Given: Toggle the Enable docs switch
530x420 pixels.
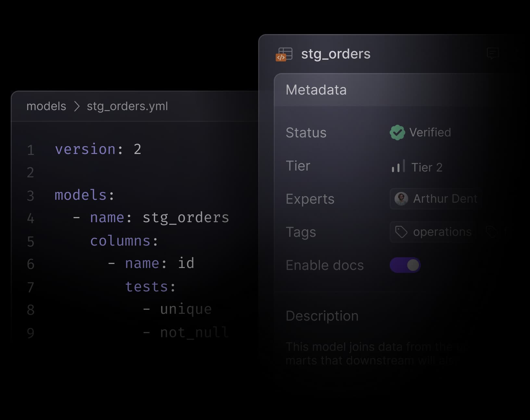Looking at the screenshot, I should click(405, 265).
